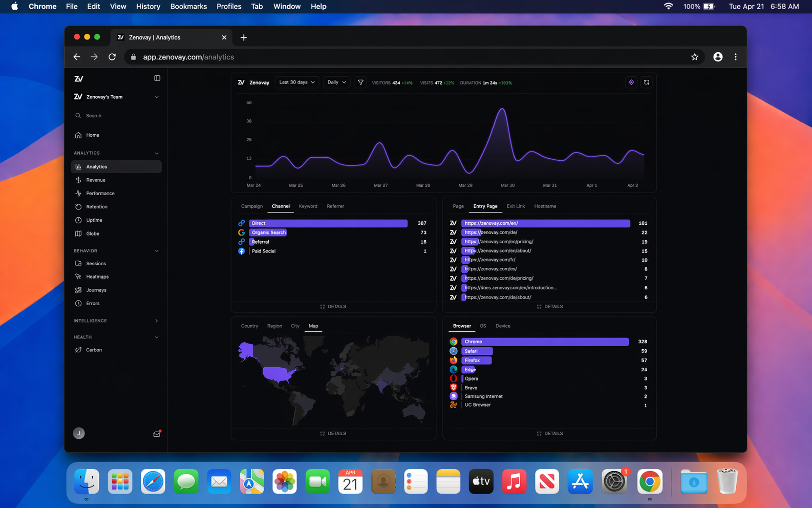
Task: Select the https://zenovay.com/de/ entry
Action: (x=548, y=232)
